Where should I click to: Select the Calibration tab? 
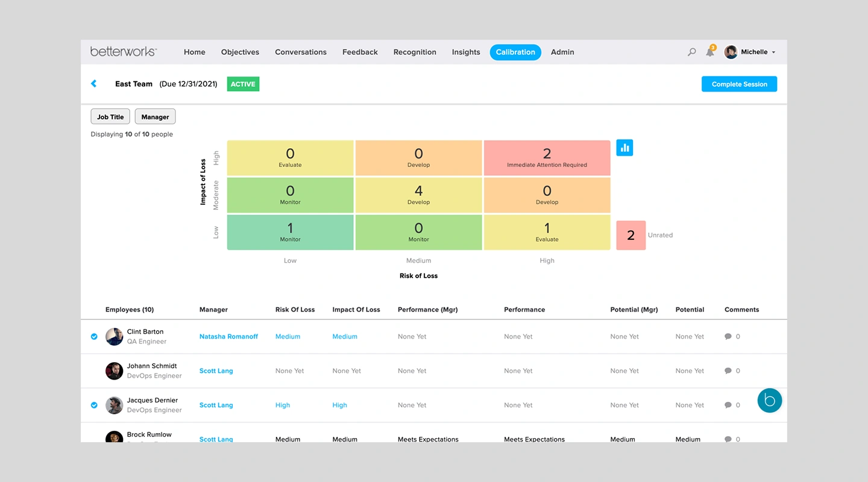[515, 52]
